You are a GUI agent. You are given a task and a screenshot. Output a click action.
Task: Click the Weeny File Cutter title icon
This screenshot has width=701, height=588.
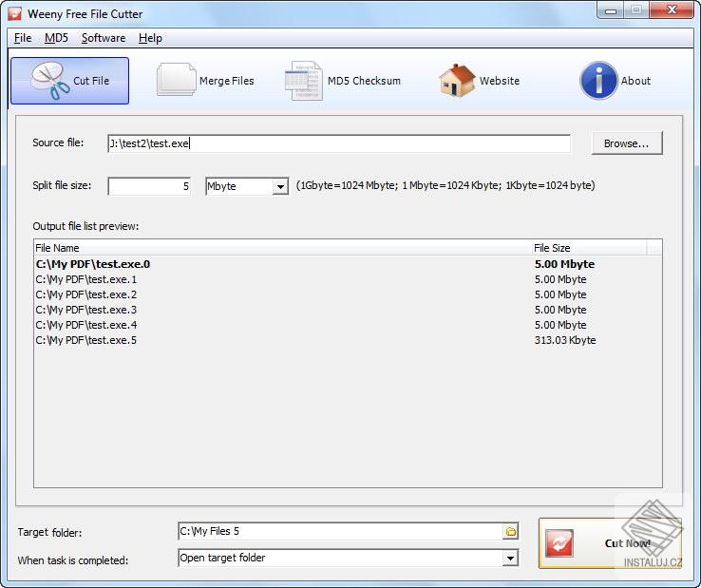[x=15, y=13]
